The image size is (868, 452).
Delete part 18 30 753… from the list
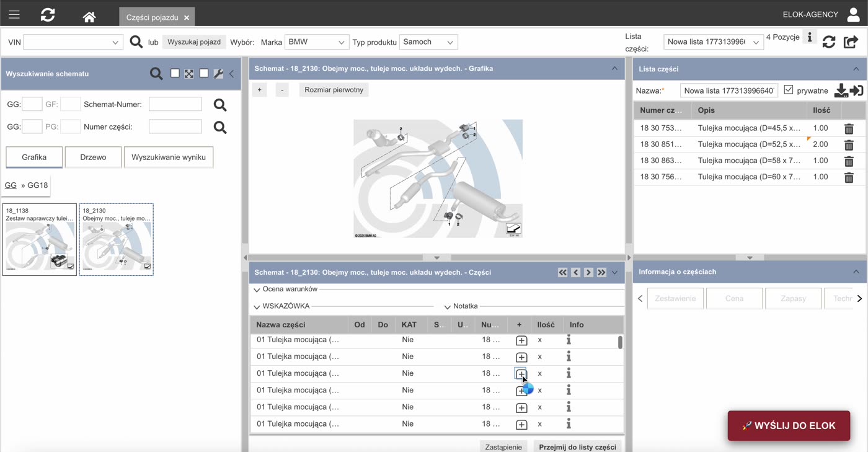coord(849,129)
